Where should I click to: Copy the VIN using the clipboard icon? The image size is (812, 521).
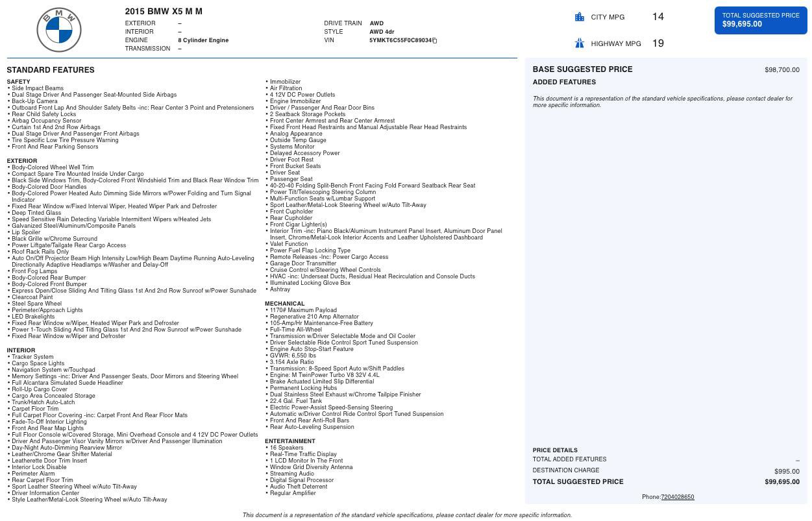434,40
